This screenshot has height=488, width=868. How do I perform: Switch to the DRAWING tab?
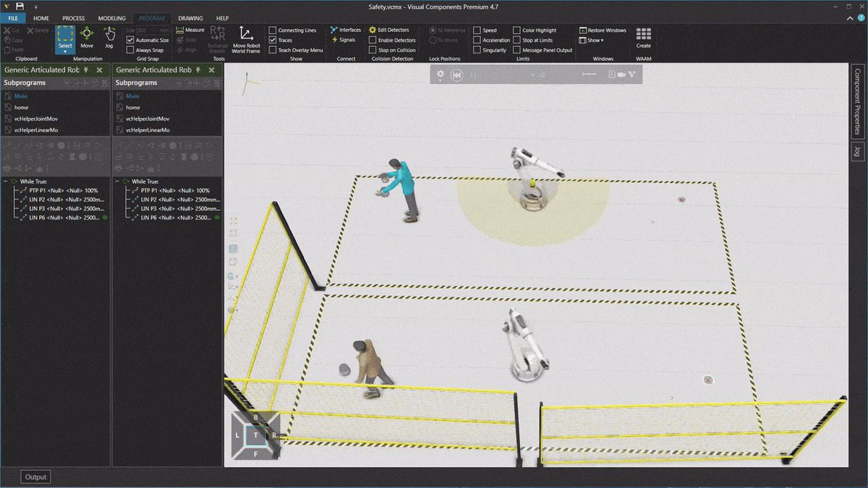coord(190,17)
